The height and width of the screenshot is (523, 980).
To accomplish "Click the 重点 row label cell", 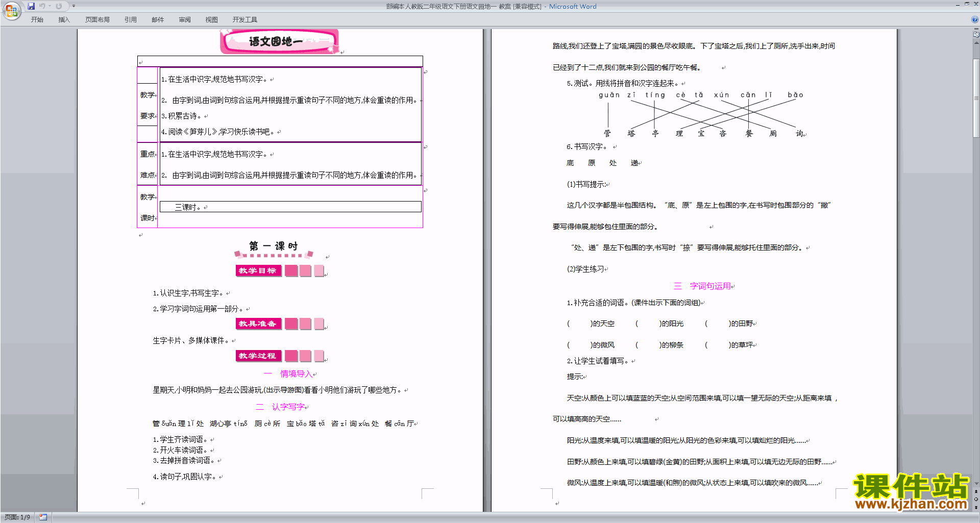I will tap(148, 154).
